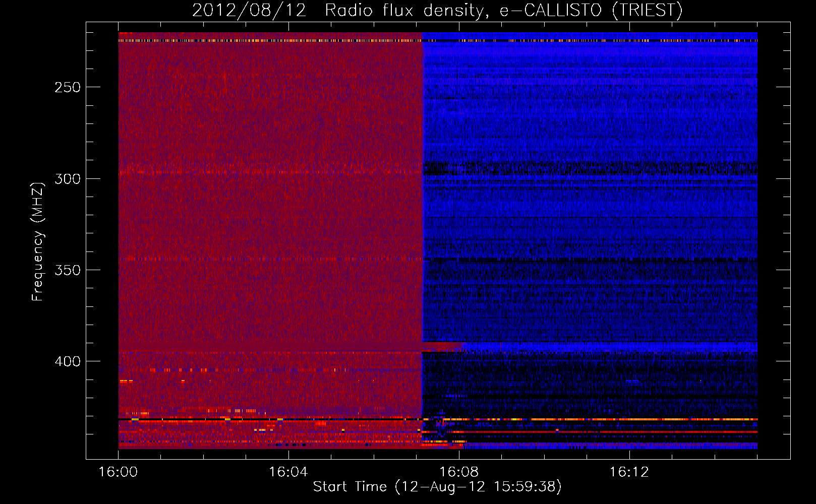Select the 16:04 time tick label

pos(288,472)
